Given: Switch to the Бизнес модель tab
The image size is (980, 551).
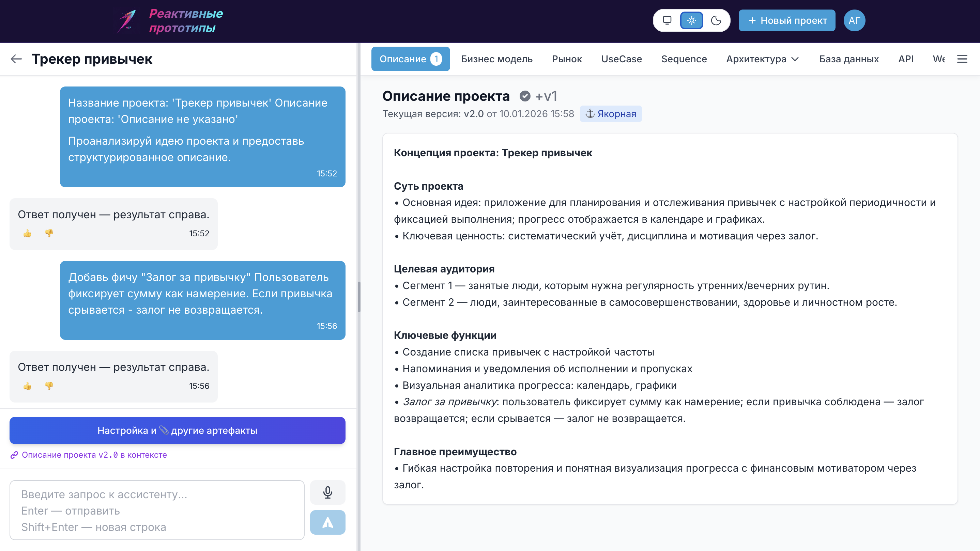Looking at the screenshot, I should click(497, 59).
